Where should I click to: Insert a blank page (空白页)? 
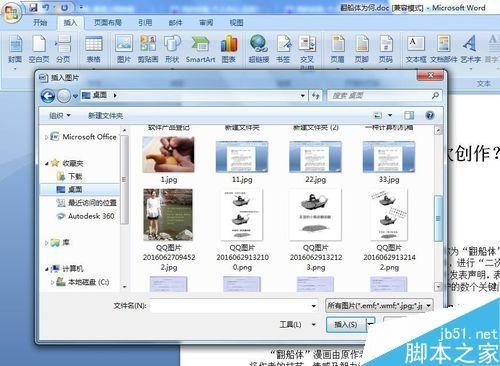39,49
